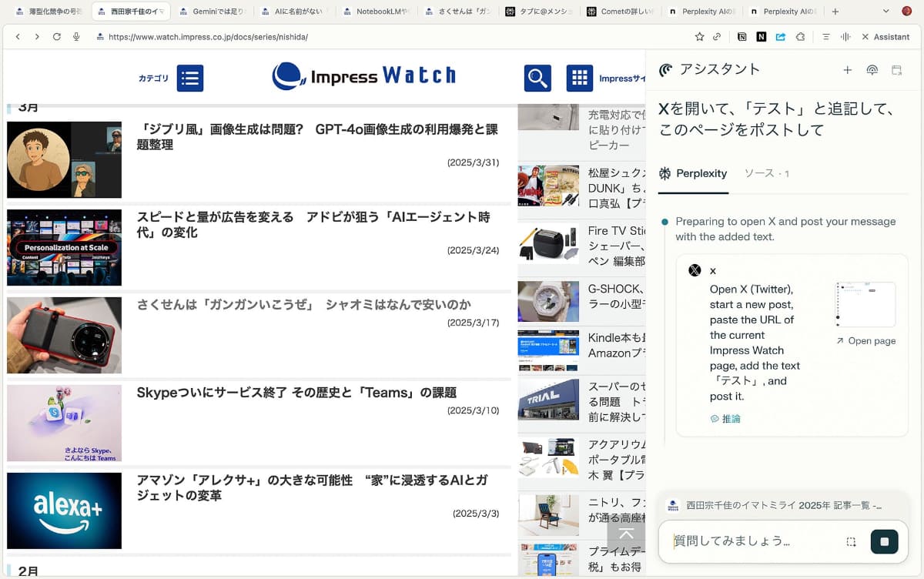Click the white Notion extension icon

tap(742, 37)
